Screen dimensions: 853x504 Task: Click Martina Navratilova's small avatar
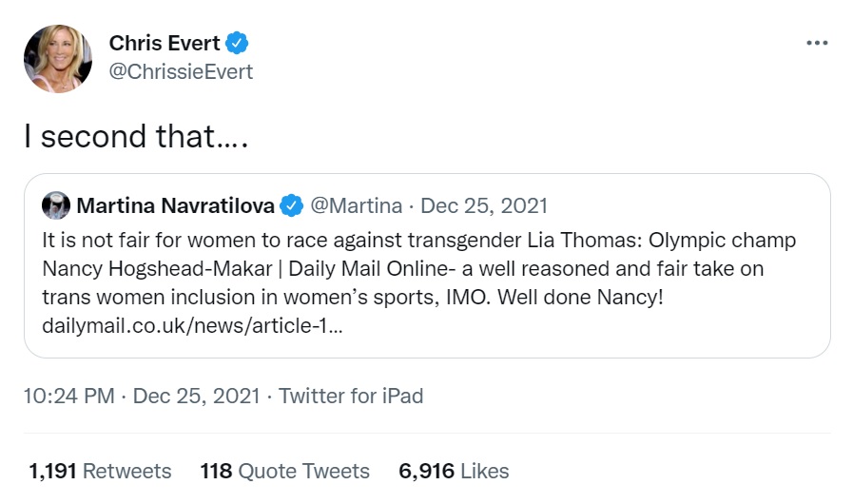coord(55,205)
